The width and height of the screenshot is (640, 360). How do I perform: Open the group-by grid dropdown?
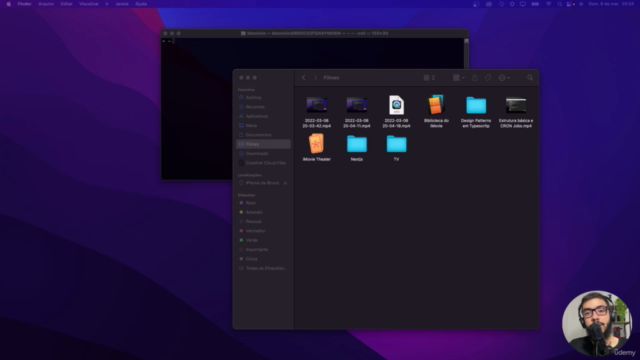tap(459, 78)
